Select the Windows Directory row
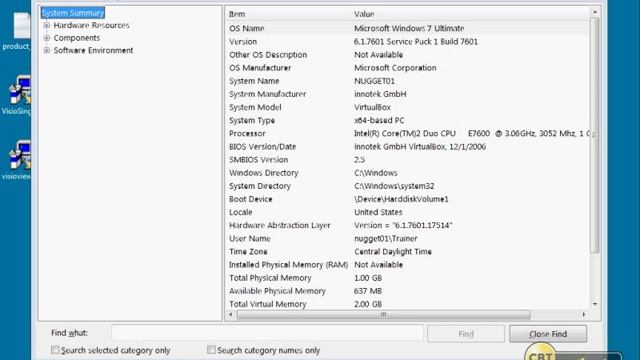Screen dimensions: 640x360 coord(407,173)
